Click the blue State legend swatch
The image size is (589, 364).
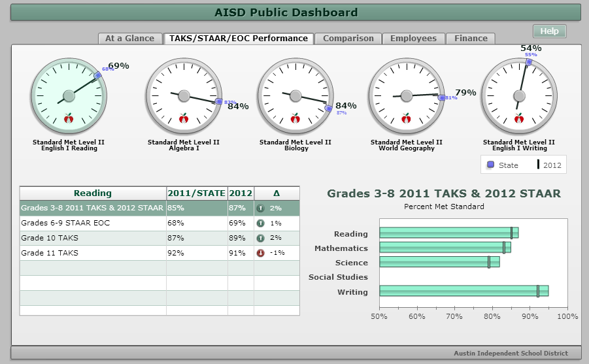(x=491, y=165)
